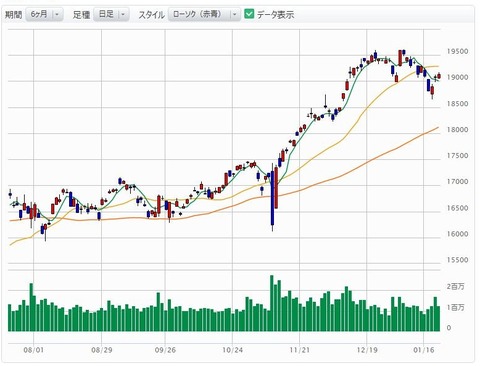480x366 pixels.
Task: Click the 1百万 volume axis label
Action: click(456, 308)
